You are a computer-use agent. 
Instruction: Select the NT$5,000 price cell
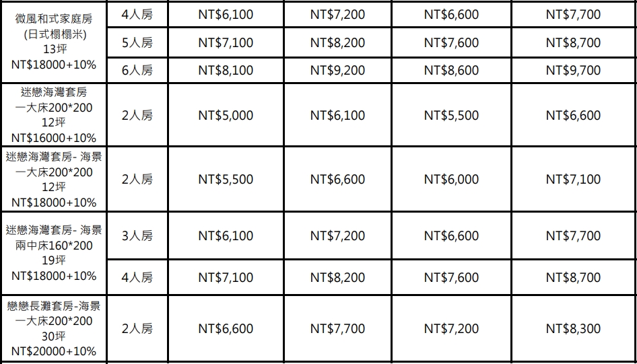coord(226,115)
